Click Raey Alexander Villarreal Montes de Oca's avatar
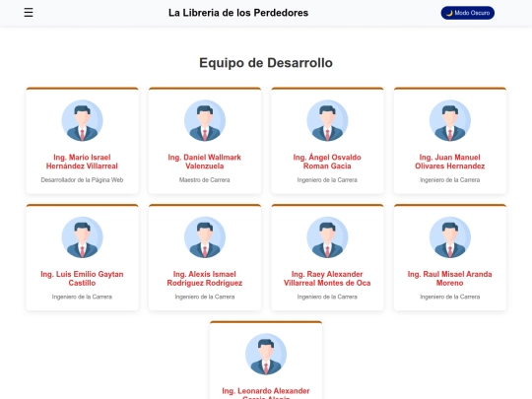The image size is (532, 399). 327,237
